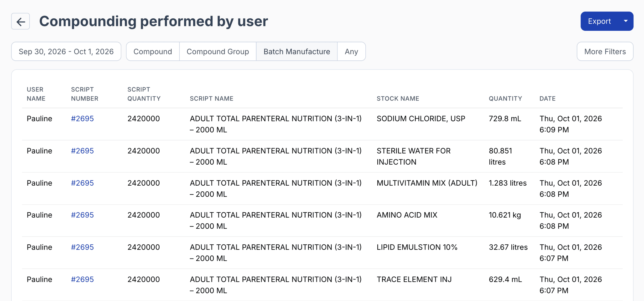Open the Export dropdown arrow
This screenshot has height=301, width=644.
625,21
